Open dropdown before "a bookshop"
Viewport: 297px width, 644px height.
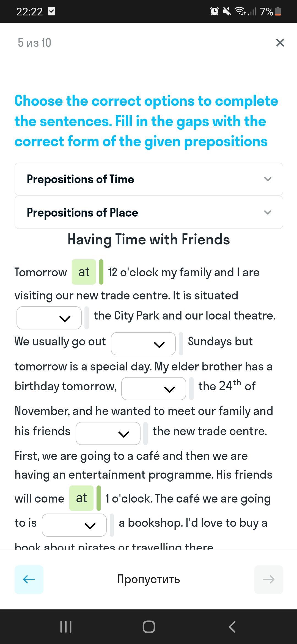[74, 525]
